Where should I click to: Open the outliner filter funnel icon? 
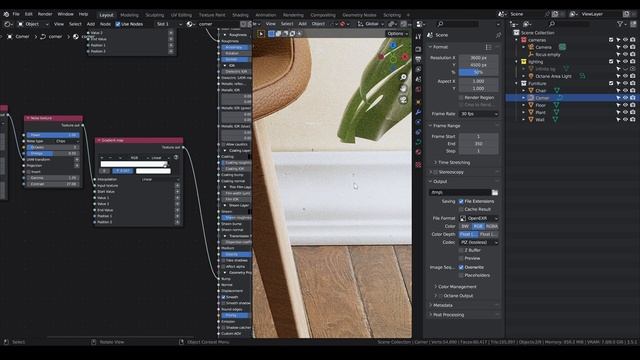[x=620, y=24]
